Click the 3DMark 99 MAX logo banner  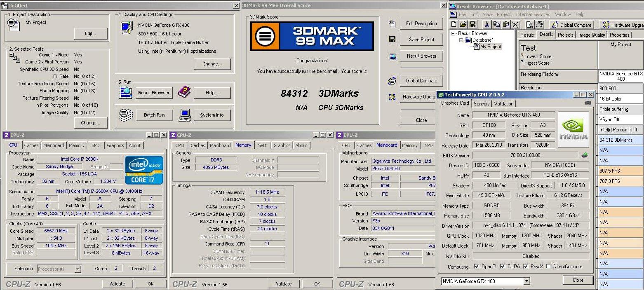pyautogui.click(x=312, y=36)
